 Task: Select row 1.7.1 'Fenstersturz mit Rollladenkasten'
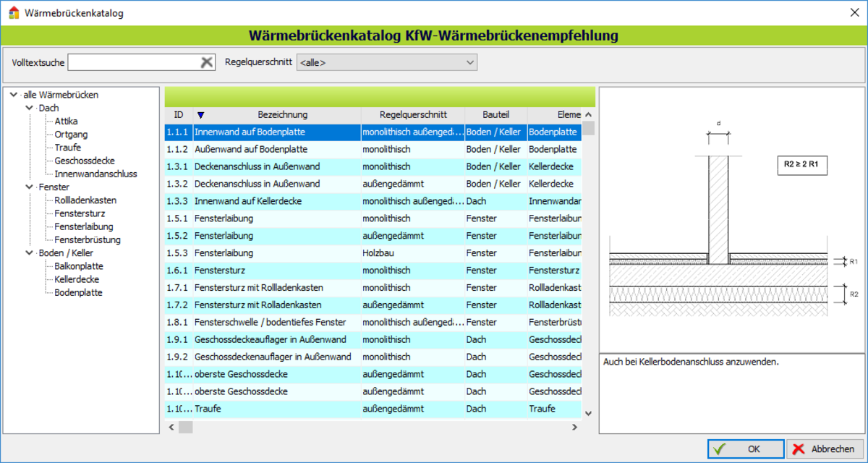point(373,288)
